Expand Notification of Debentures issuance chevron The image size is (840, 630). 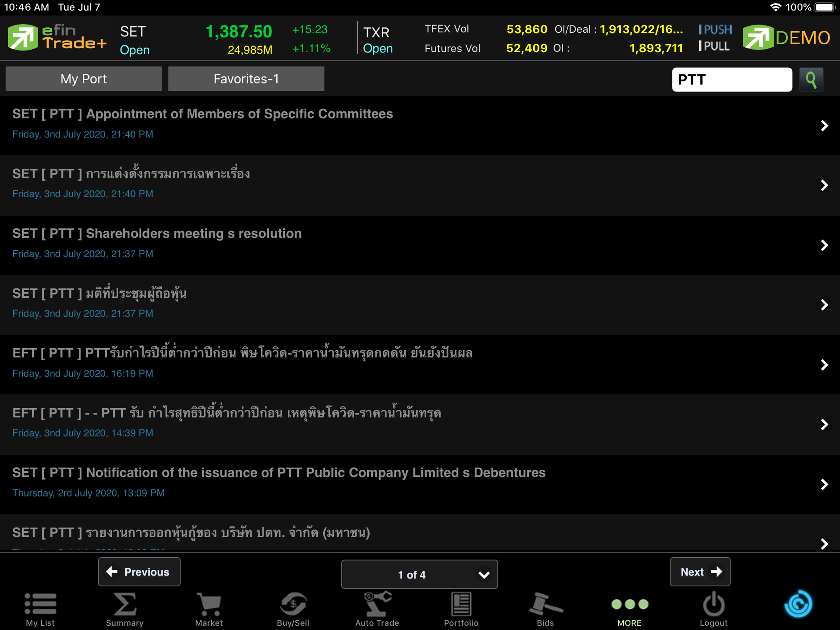point(824,484)
